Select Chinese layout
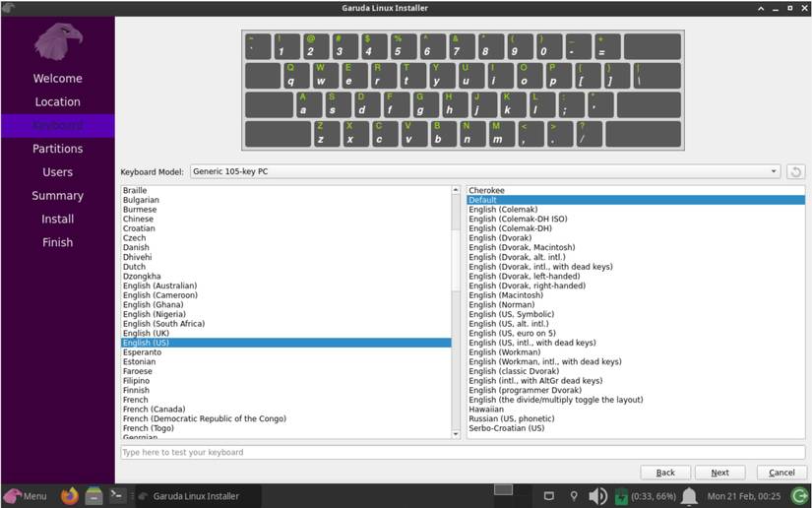The height and width of the screenshot is (508, 812). pos(285,219)
